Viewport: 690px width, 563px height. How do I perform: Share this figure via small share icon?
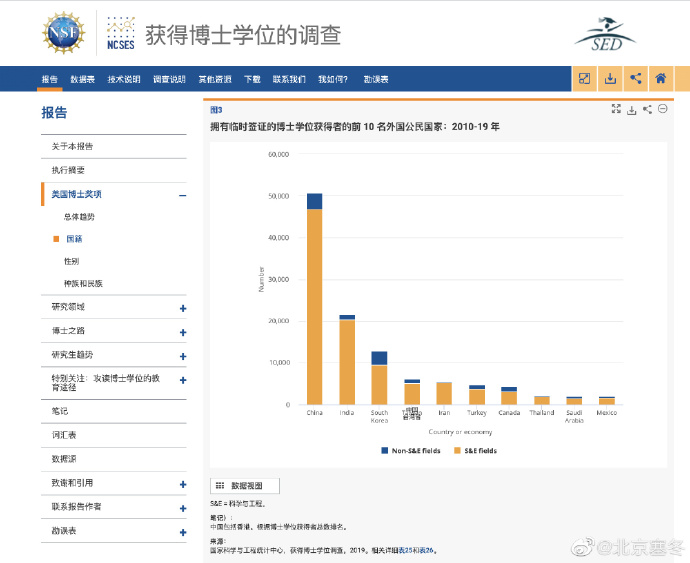(x=647, y=109)
